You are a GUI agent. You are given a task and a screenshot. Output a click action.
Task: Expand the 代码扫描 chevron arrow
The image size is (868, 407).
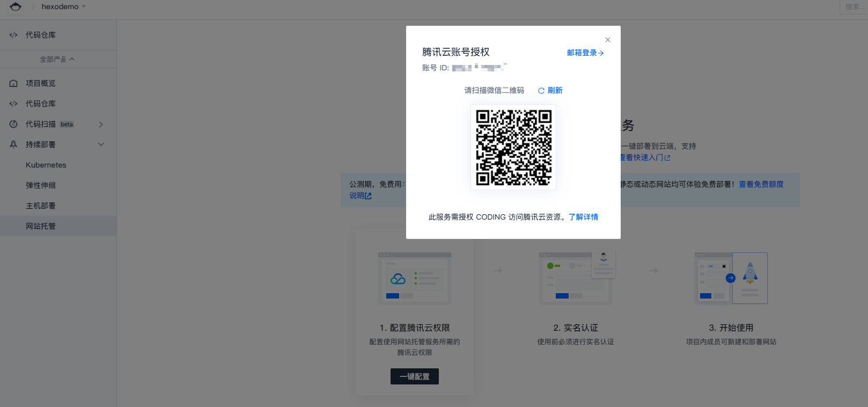click(101, 124)
